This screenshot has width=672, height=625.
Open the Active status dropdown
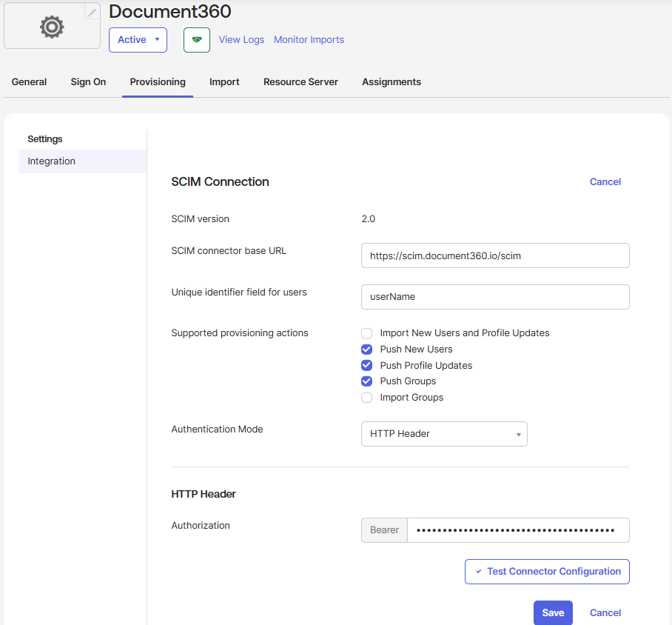[138, 40]
